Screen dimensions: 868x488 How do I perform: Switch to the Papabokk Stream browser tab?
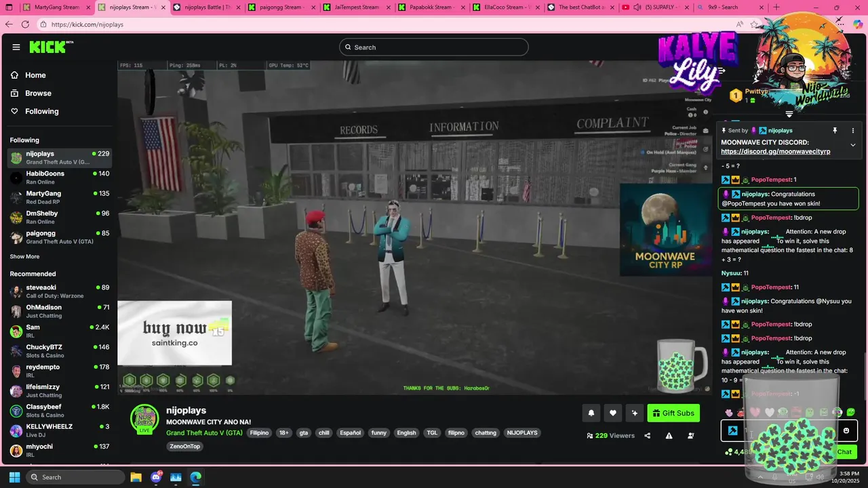(x=431, y=7)
